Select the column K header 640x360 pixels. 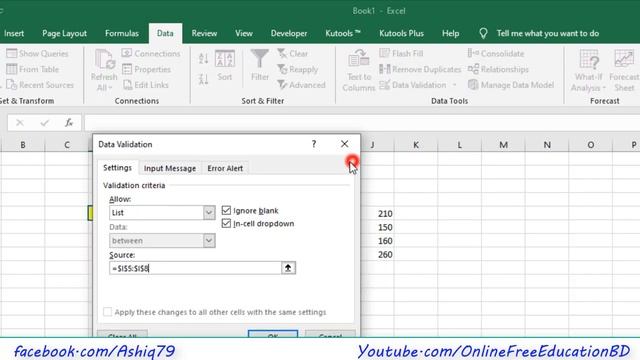[x=416, y=144]
